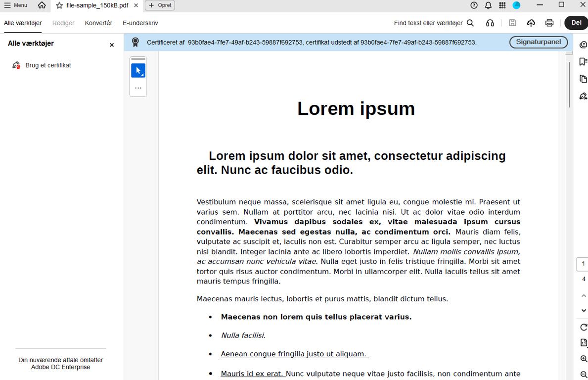The image size is (588, 380).
Task: Save the file to cloud via upload icon
Action: click(531, 23)
